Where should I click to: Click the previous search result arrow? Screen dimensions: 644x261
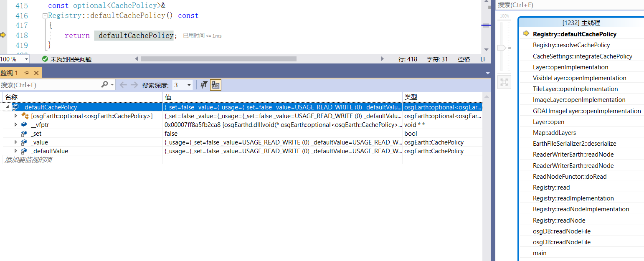[123, 85]
